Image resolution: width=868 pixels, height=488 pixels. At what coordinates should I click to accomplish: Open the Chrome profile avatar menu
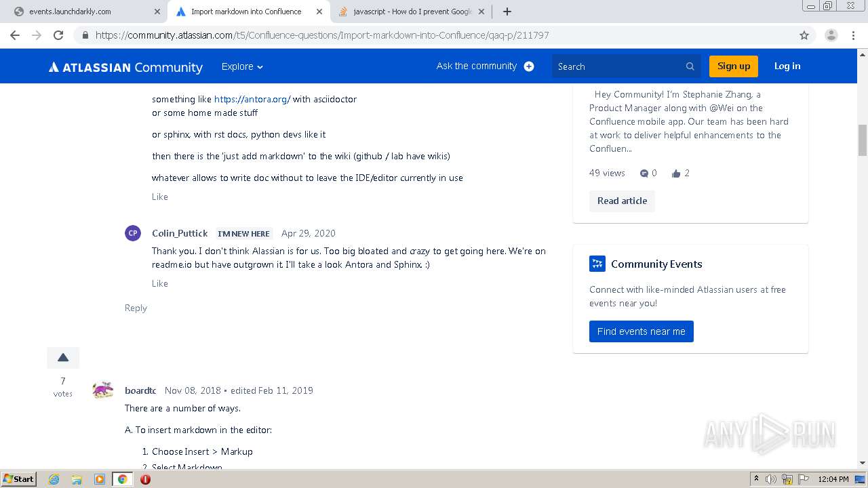click(831, 35)
